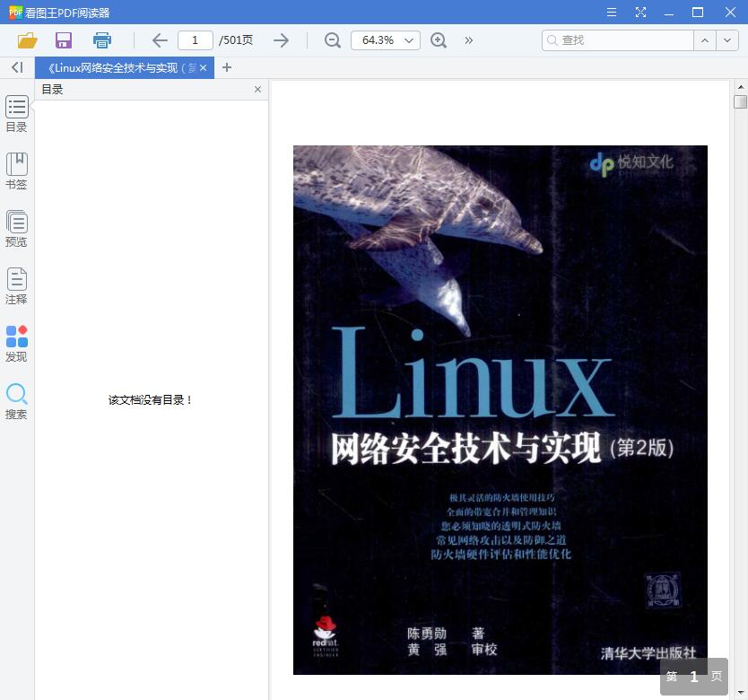Click the print document icon
The image size is (748, 700).
(101, 40)
